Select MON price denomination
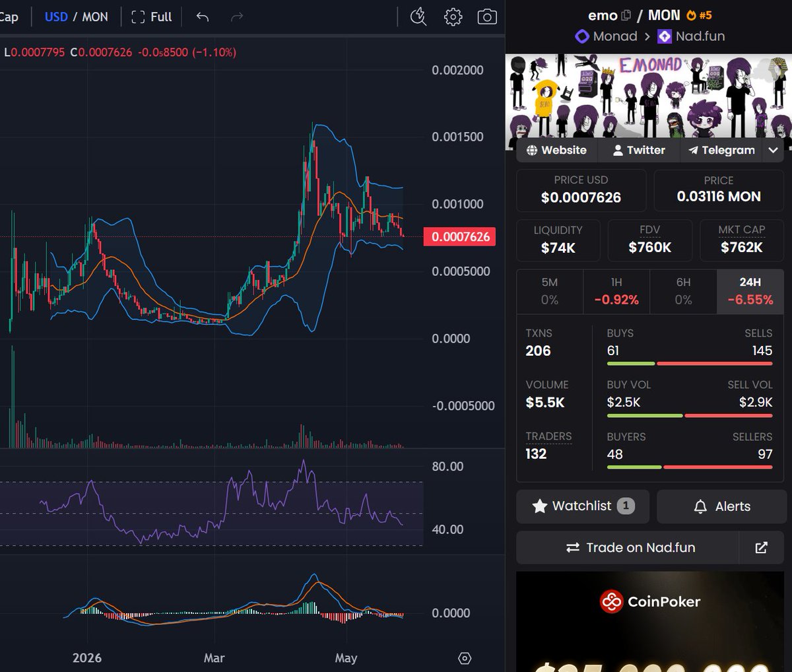The height and width of the screenshot is (672, 792). [95, 17]
